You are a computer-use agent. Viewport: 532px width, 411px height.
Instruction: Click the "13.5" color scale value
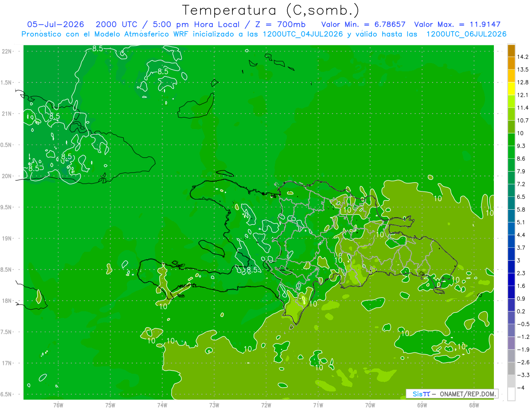pos(523,70)
